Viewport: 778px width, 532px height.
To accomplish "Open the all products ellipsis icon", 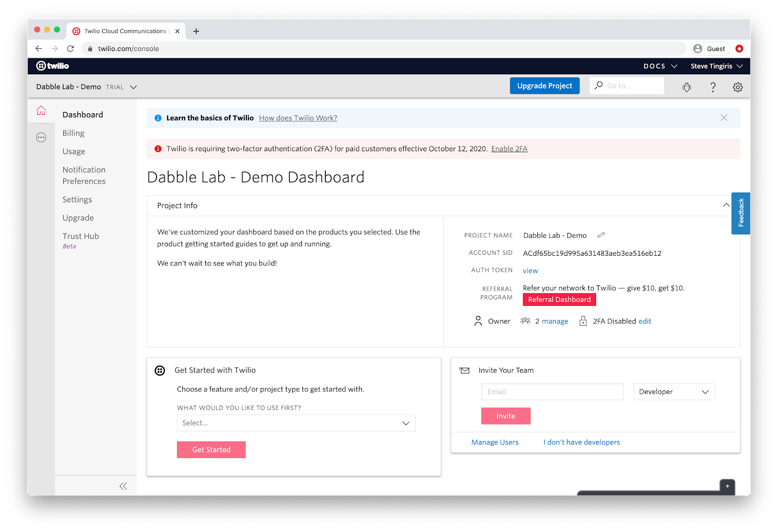I will pos(41,138).
